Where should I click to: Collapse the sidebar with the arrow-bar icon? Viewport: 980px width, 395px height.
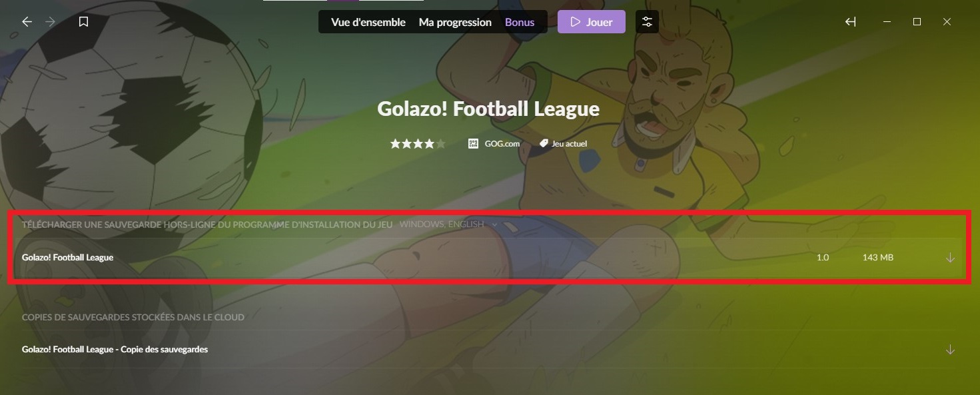coord(850,22)
